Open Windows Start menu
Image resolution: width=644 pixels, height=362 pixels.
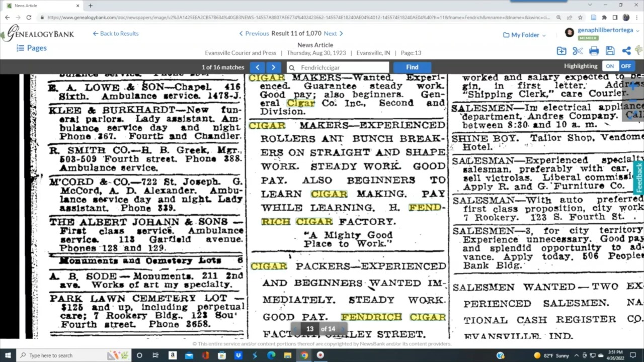(8, 355)
